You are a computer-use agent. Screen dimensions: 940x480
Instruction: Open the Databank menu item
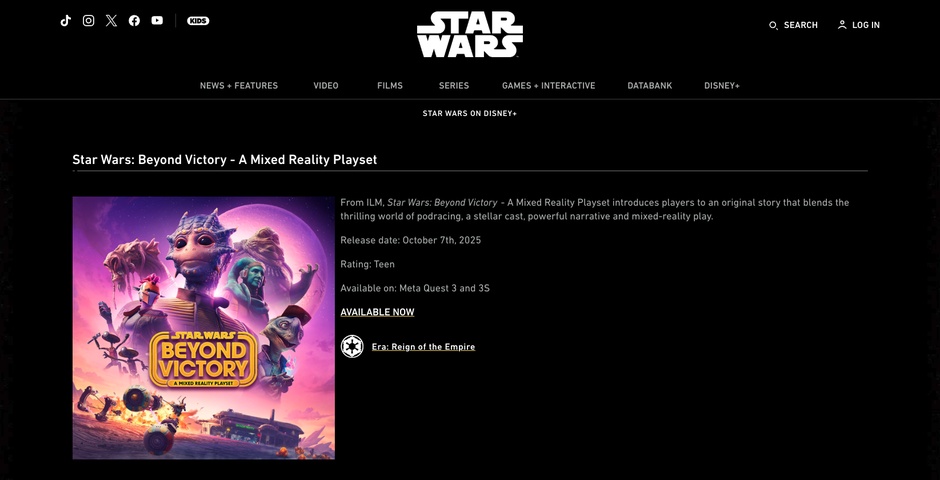tap(650, 86)
